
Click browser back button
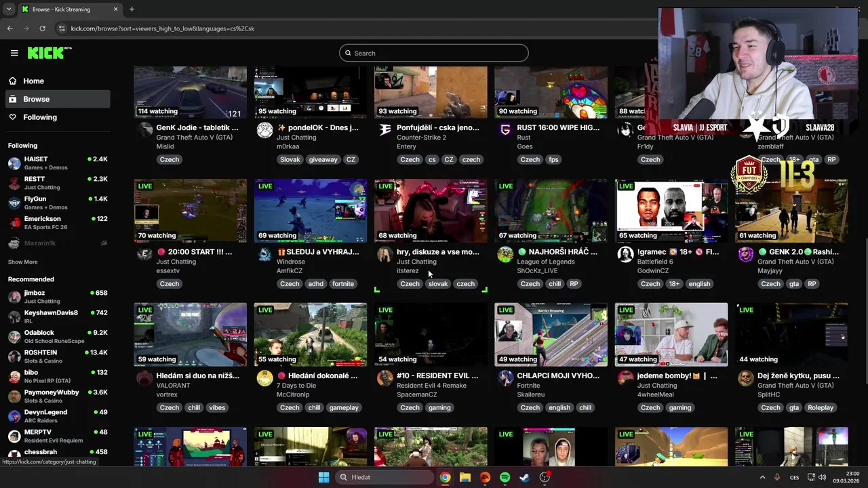click(9, 28)
